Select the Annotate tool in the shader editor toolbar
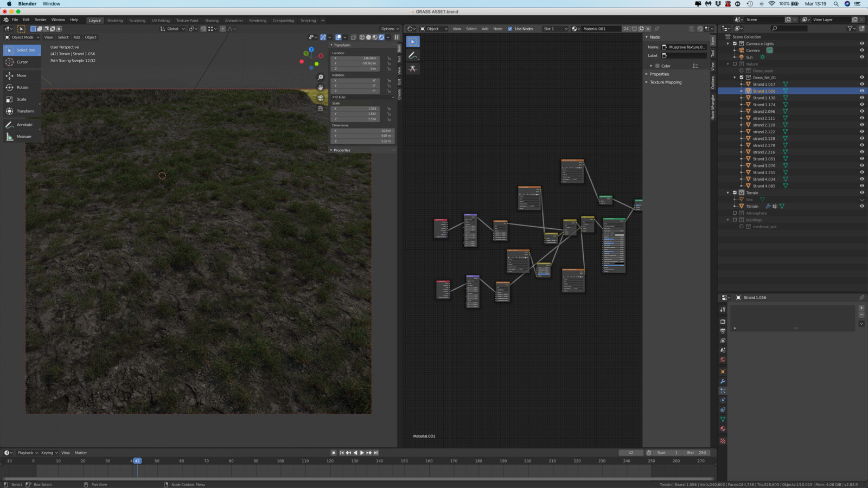Screen dimensions: 868x488 click(412, 55)
